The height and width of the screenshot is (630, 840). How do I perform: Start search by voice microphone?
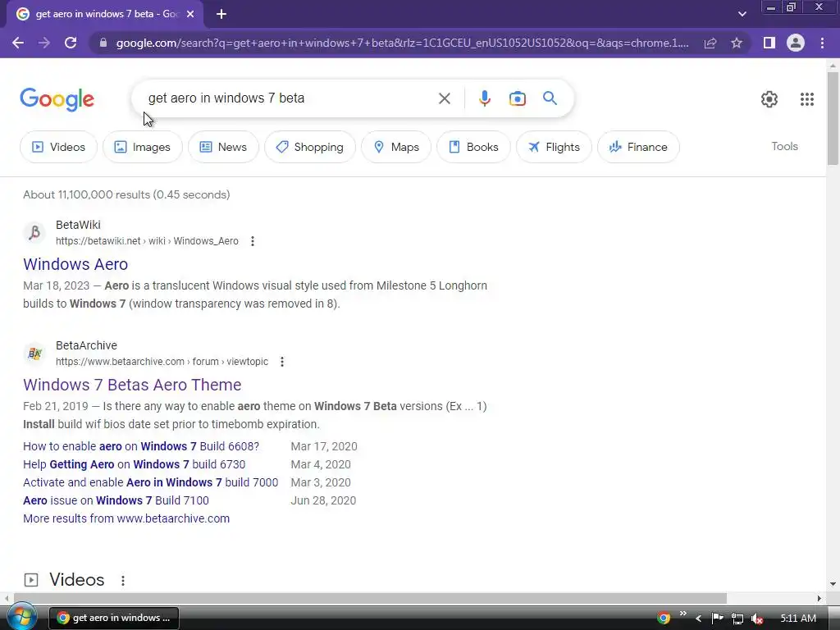coord(484,98)
